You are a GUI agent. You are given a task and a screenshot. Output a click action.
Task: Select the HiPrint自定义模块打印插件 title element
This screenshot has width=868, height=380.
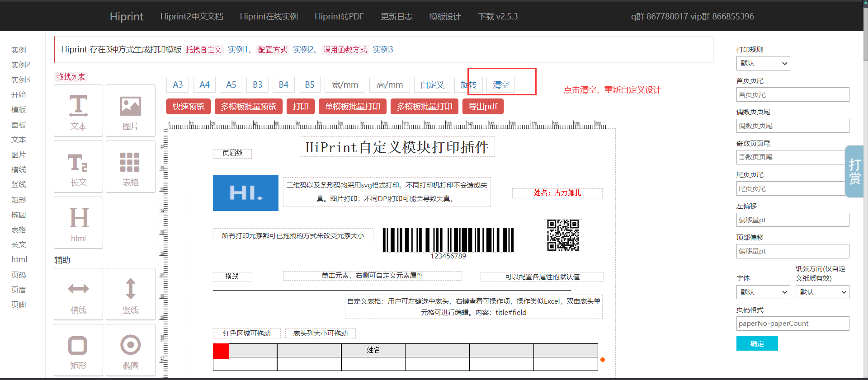397,147
